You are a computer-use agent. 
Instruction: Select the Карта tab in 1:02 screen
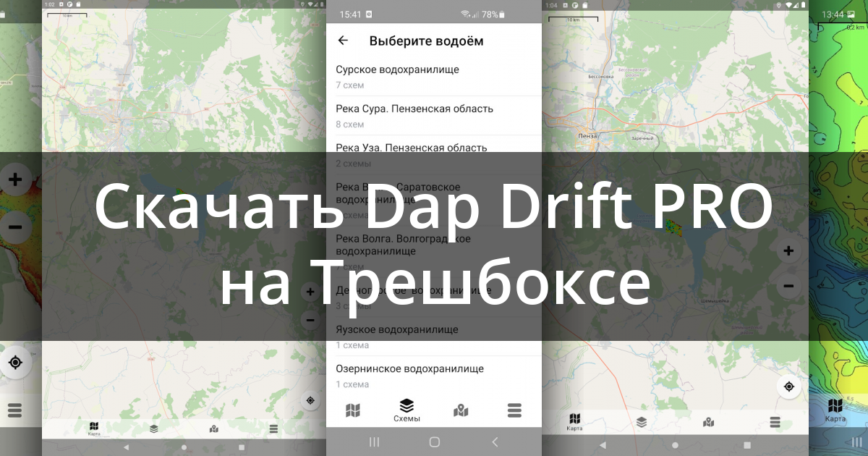pyautogui.click(x=94, y=428)
